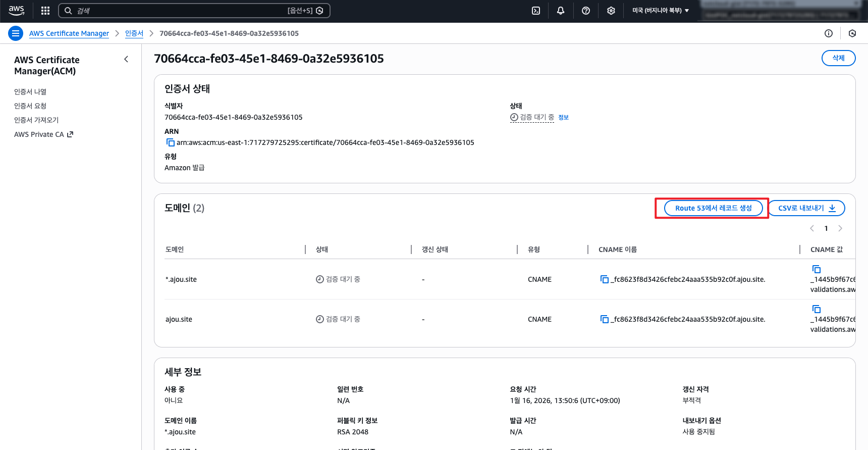Go to previous page of domains table
The width and height of the screenshot is (868, 450).
point(812,228)
